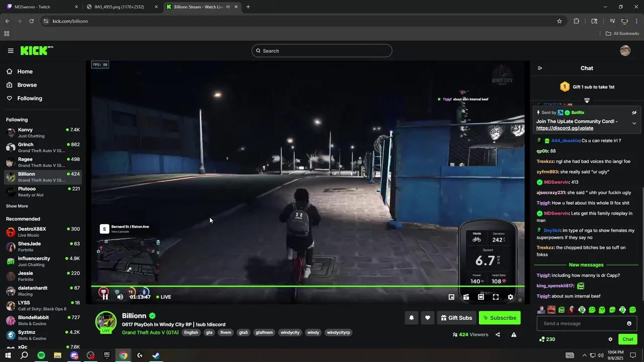Open Plutooo's channel in Following
Image resolution: width=644 pixels, height=362 pixels.
(x=43, y=192)
